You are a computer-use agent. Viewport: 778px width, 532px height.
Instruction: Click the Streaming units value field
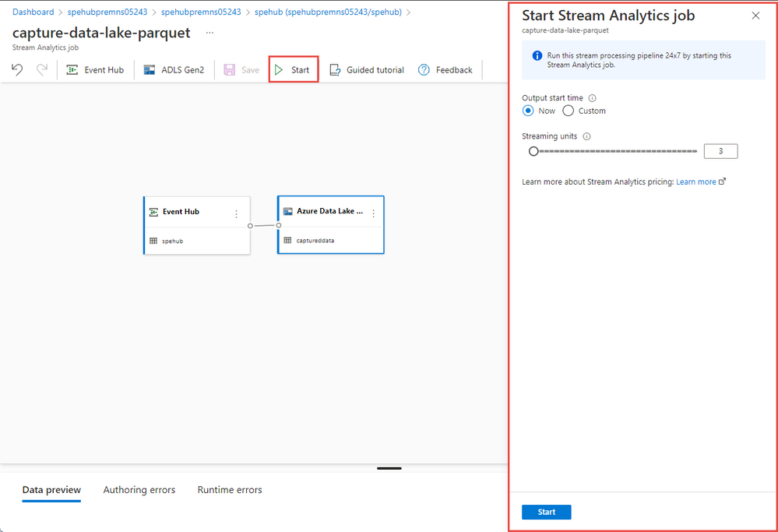[x=720, y=151]
